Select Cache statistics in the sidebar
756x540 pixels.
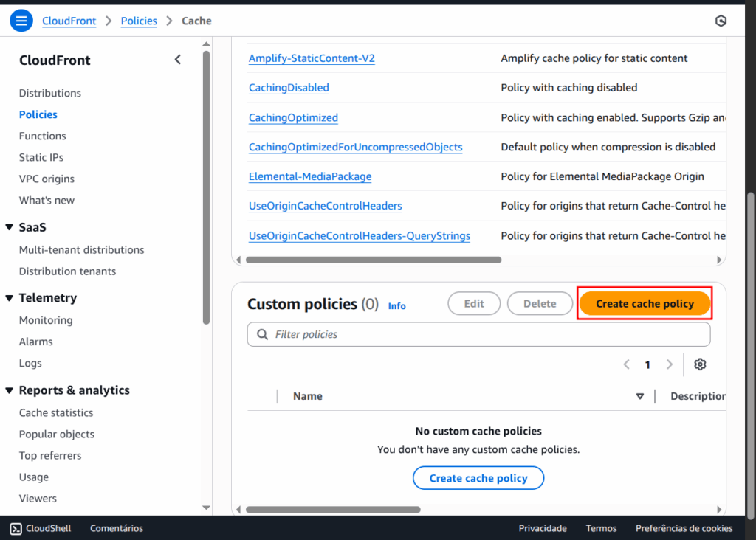pos(56,412)
